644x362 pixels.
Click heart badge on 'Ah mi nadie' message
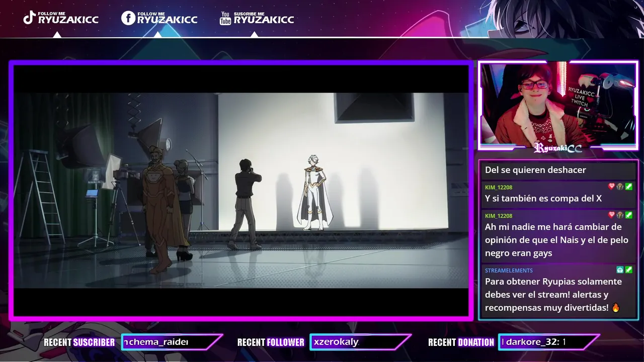pyautogui.click(x=611, y=215)
